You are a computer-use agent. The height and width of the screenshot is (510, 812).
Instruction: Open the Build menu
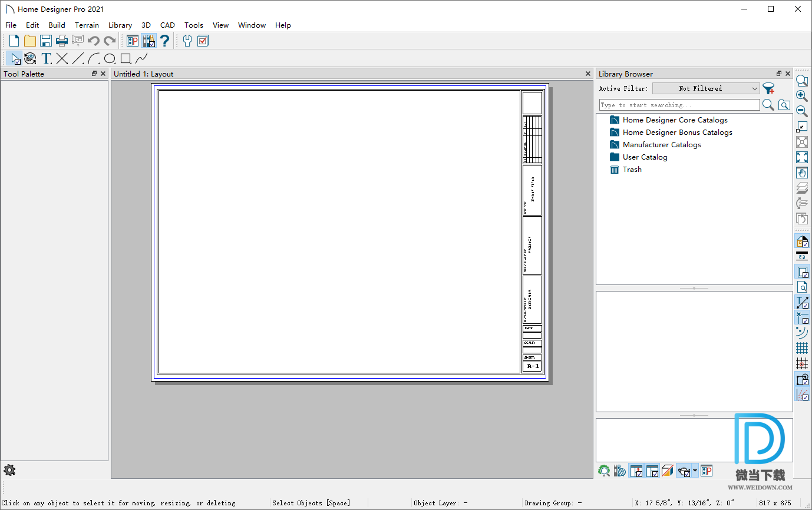pos(57,25)
